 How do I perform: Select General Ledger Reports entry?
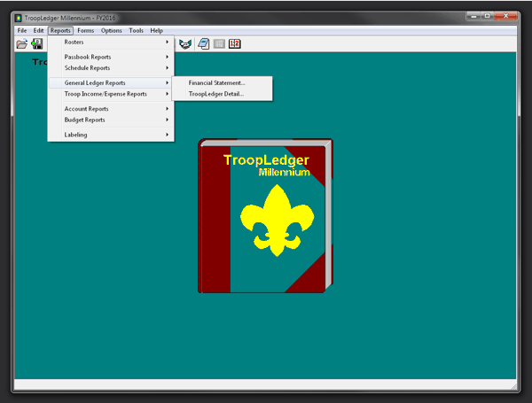tap(111, 83)
